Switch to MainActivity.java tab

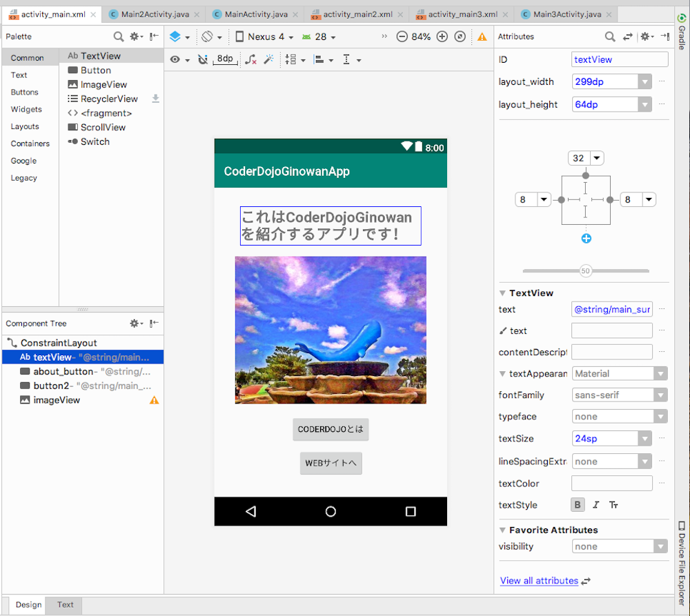256,14
